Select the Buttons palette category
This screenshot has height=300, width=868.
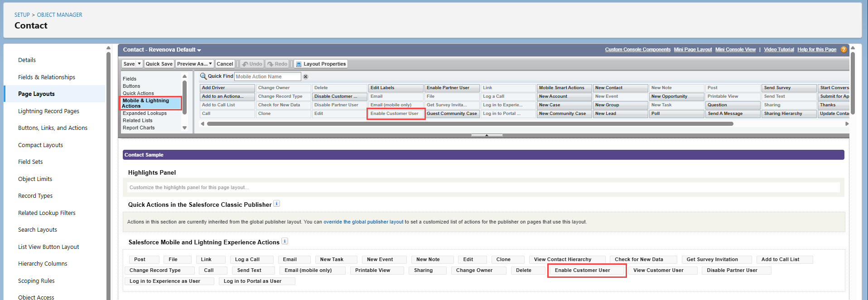pos(131,86)
